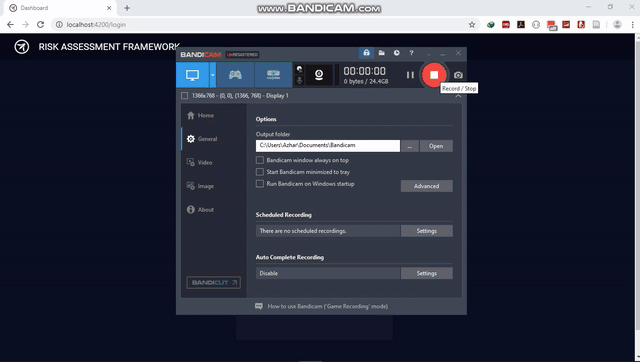Check Start Bandicam minimized to tray

tap(260, 172)
